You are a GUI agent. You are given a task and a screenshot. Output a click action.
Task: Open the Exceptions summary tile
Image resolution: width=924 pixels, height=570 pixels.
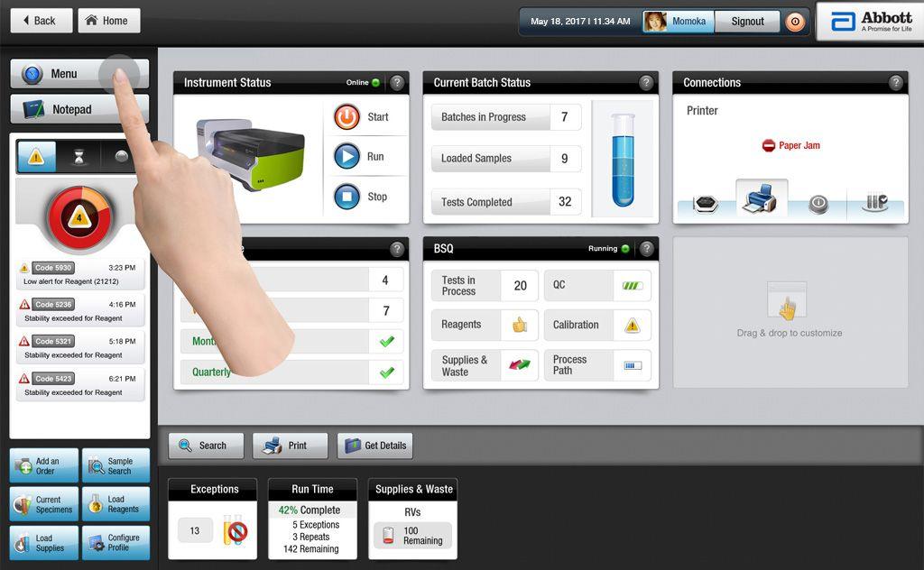pos(213,519)
